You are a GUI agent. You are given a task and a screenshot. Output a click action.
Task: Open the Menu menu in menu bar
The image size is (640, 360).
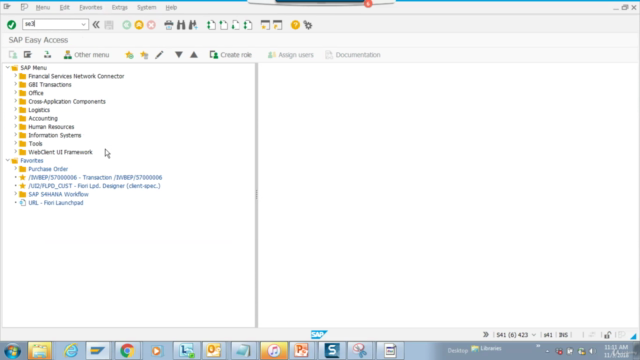coord(42,7)
